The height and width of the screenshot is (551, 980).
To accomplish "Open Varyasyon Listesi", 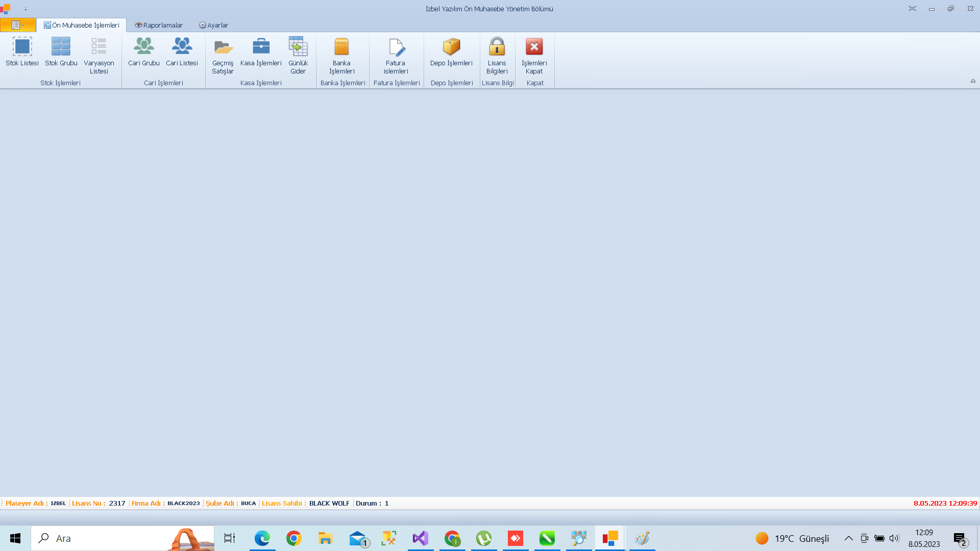I will click(x=99, y=55).
